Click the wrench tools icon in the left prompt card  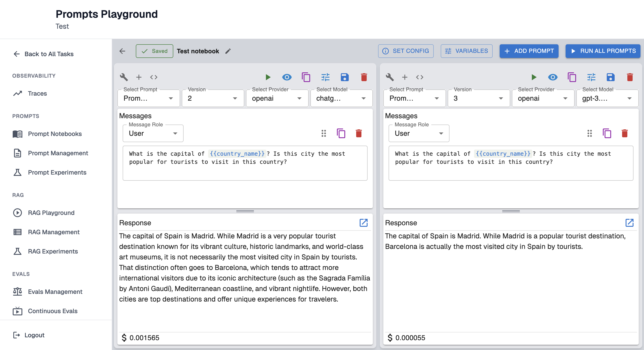point(124,77)
